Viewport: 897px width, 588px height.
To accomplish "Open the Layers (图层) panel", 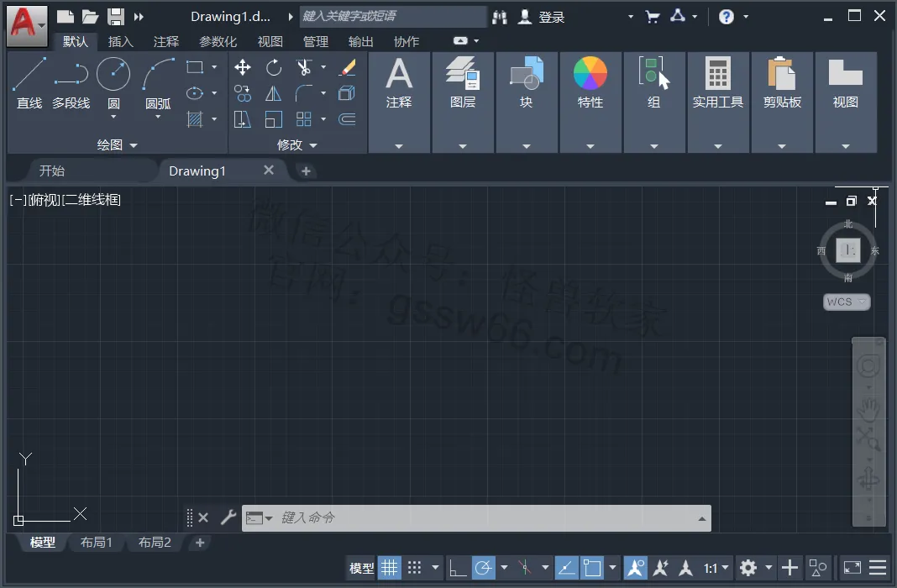I will tap(463, 102).
